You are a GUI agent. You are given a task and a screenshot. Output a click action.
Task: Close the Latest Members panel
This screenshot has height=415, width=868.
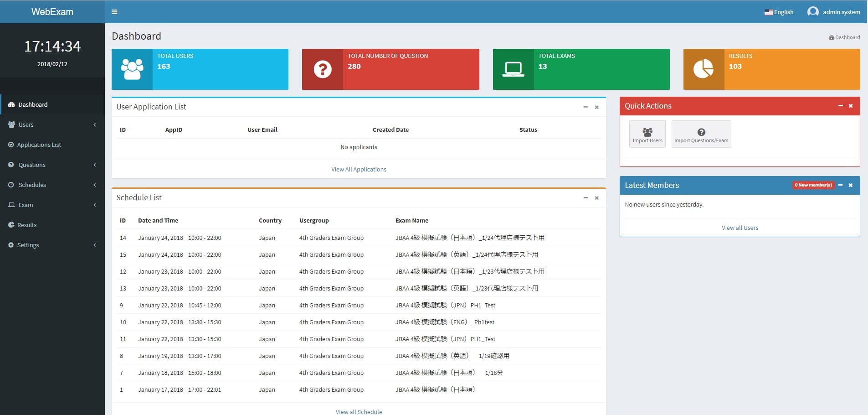tap(850, 185)
